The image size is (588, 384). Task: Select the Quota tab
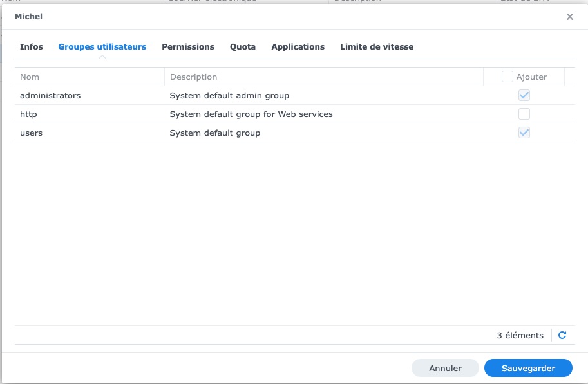pos(243,47)
